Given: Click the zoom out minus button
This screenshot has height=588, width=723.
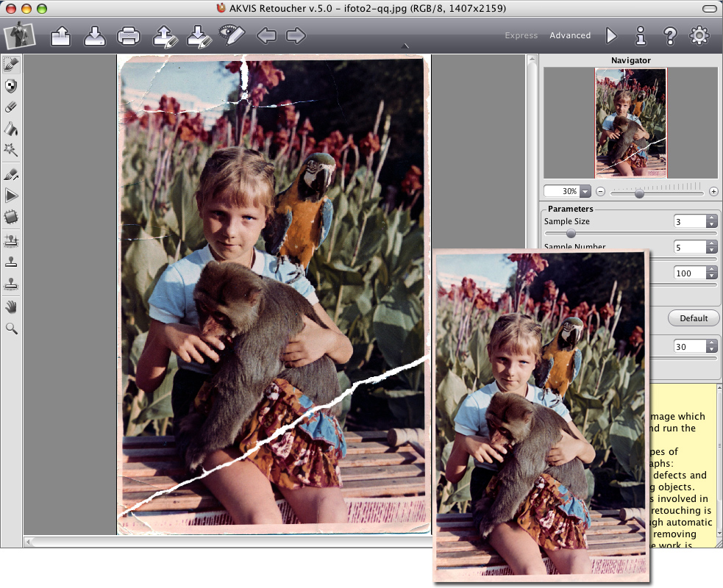Looking at the screenshot, I should coord(600,191).
